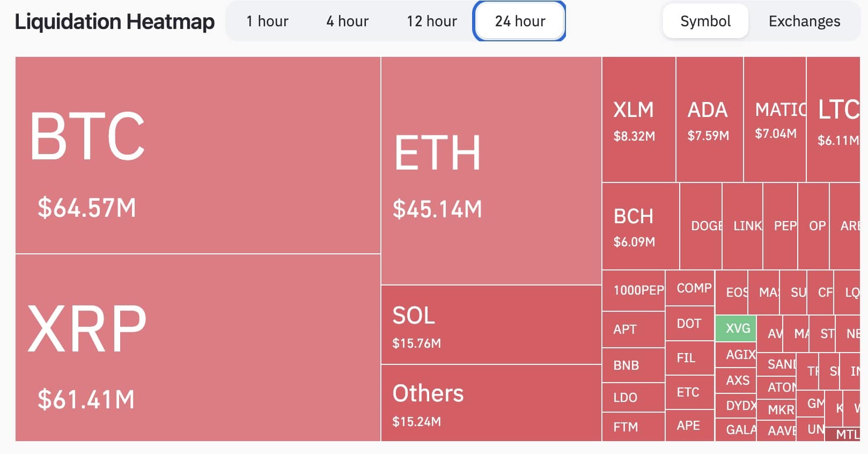Toggle view to Exchanges
Viewport: 868px width, 454px height.
pos(804,21)
